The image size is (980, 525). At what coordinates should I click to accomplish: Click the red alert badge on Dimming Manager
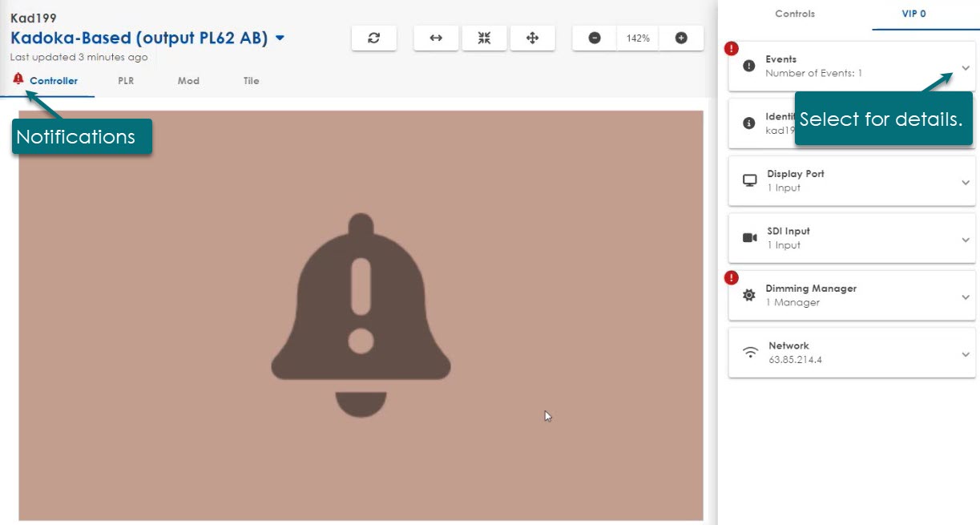click(x=730, y=277)
